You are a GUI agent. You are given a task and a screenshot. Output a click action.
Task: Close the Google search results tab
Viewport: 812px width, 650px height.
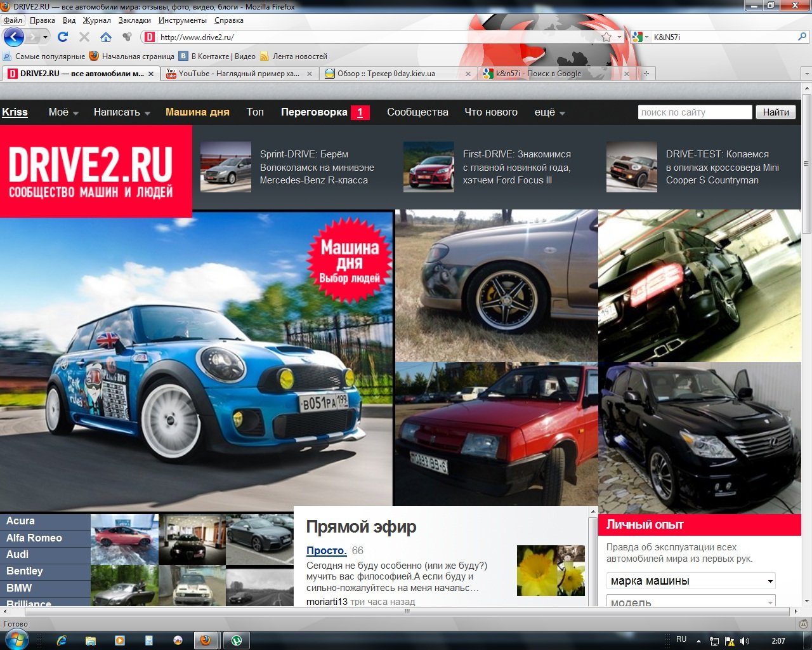(x=627, y=74)
